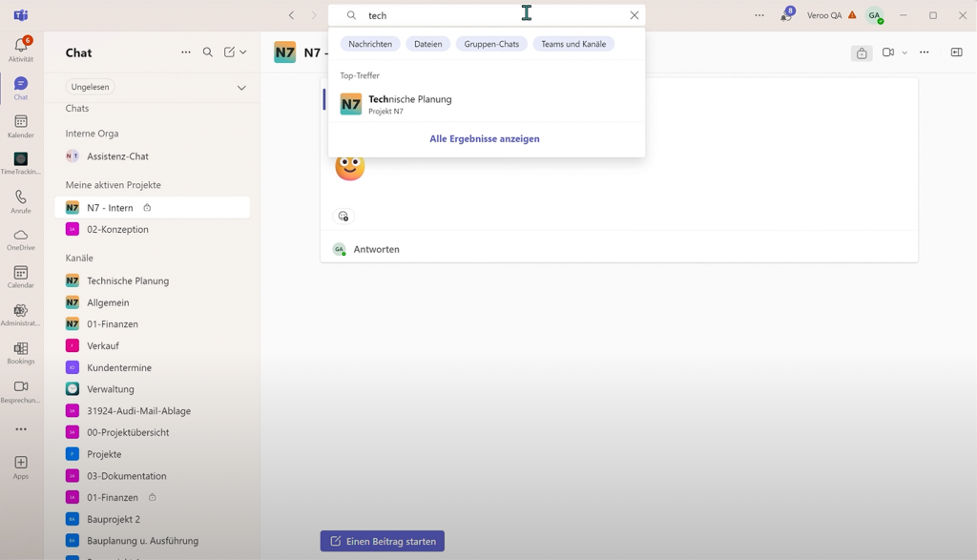Screen dimensions: 977x560
Task: Open Bauplanung u. Ausführung channel
Action: (x=153, y=541)
